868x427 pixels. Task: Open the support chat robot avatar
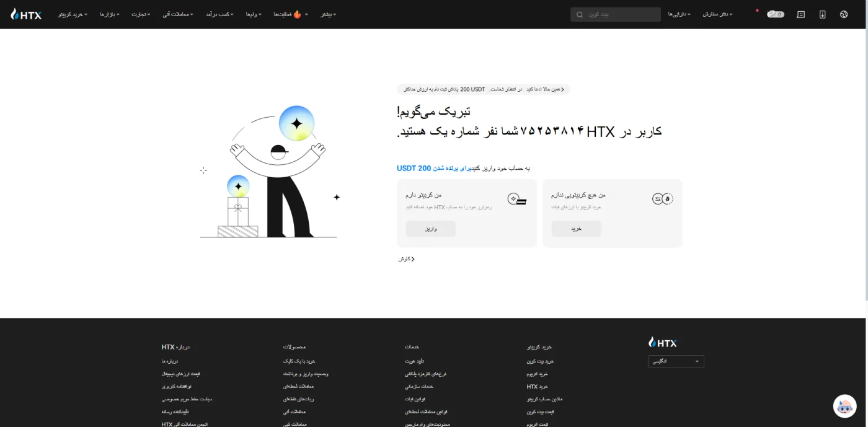point(844,407)
